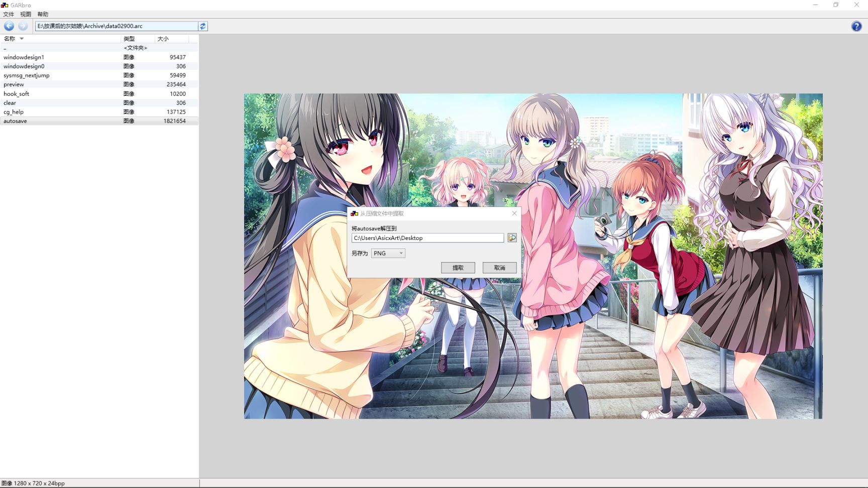The width and height of the screenshot is (868, 488).
Task: Click the 取消 cancel button
Action: 500,268
